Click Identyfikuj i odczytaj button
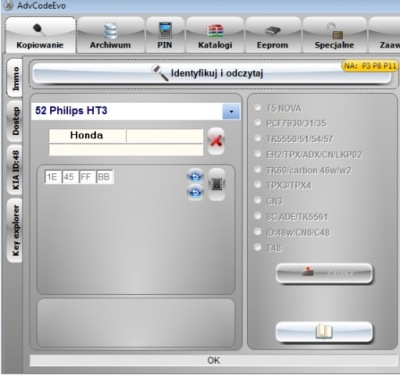Image resolution: width=400 pixels, height=377 pixels. coord(212,73)
